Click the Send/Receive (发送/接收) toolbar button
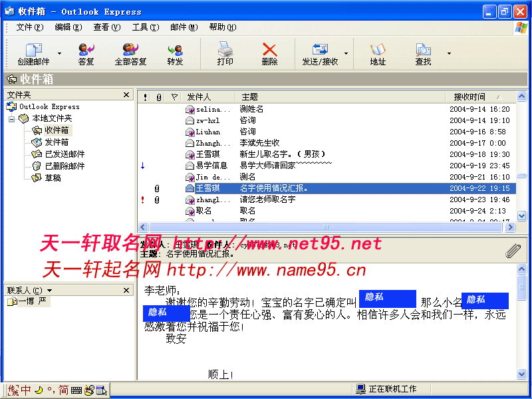 [320, 51]
